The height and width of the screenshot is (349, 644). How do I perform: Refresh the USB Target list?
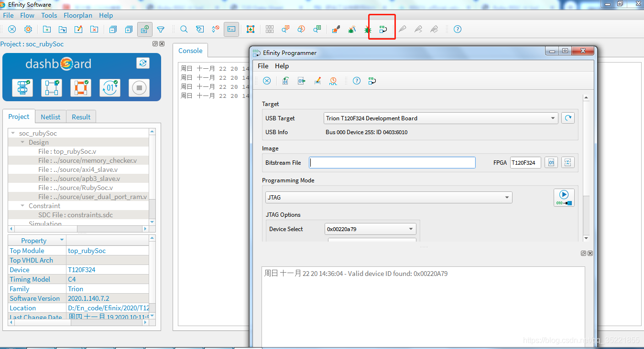point(568,118)
